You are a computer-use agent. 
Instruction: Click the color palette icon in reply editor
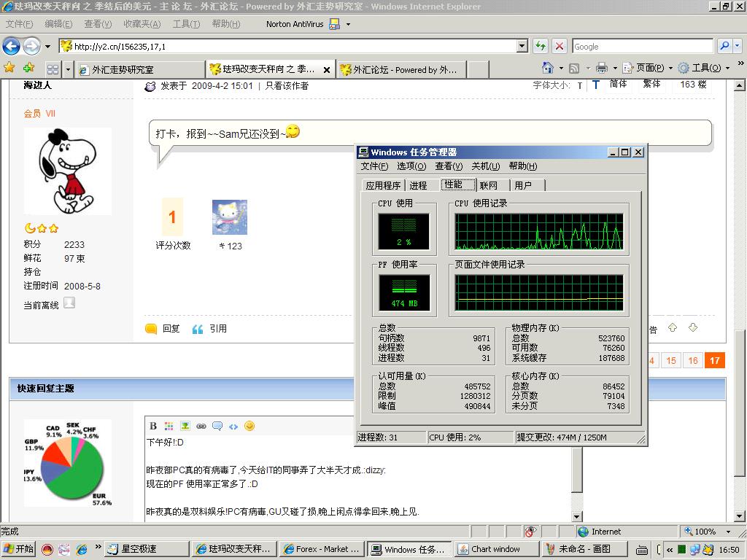pos(169,426)
